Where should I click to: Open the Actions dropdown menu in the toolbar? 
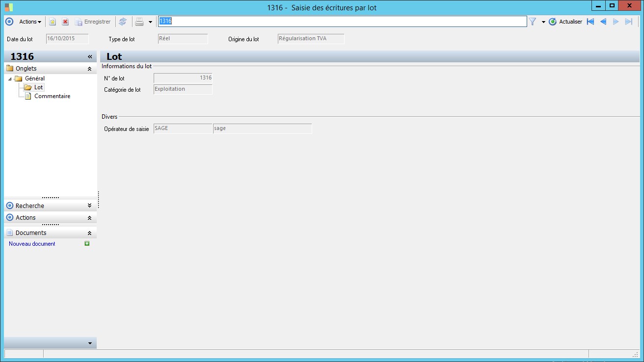[x=30, y=22]
